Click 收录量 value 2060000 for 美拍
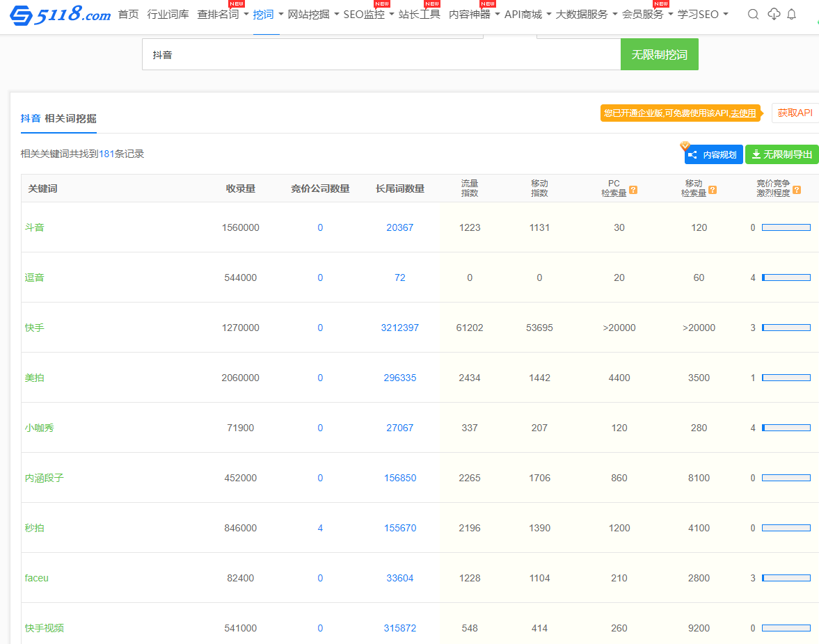The width and height of the screenshot is (819, 644). pos(240,378)
